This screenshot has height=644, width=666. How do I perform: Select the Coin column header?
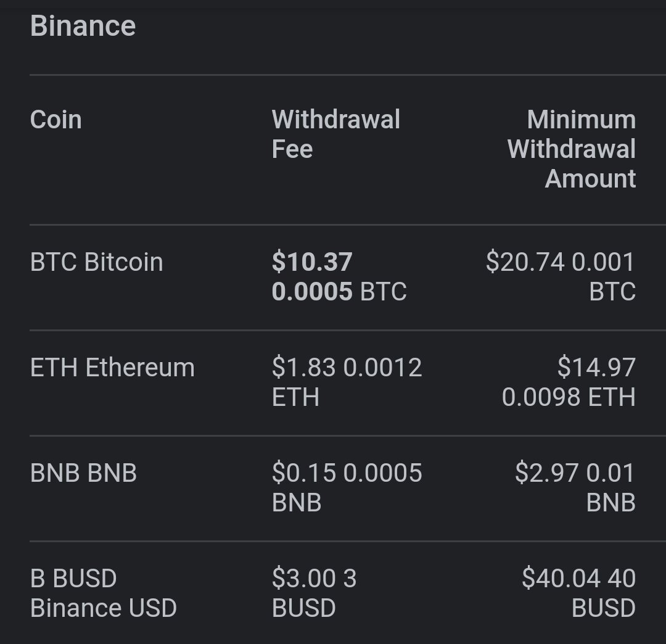[x=55, y=120]
